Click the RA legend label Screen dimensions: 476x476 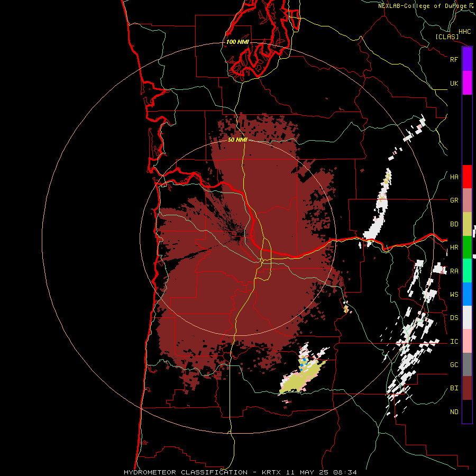pyautogui.click(x=454, y=271)
